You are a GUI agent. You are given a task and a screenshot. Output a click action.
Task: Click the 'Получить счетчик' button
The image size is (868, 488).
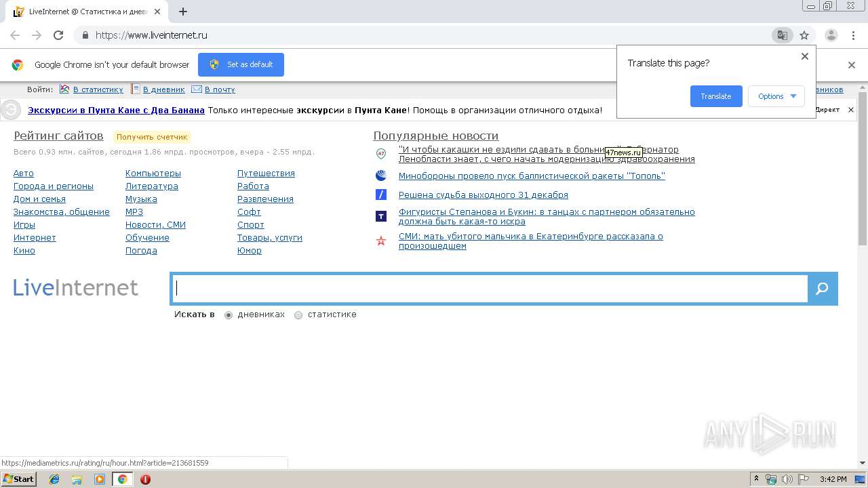click(152, 137)
